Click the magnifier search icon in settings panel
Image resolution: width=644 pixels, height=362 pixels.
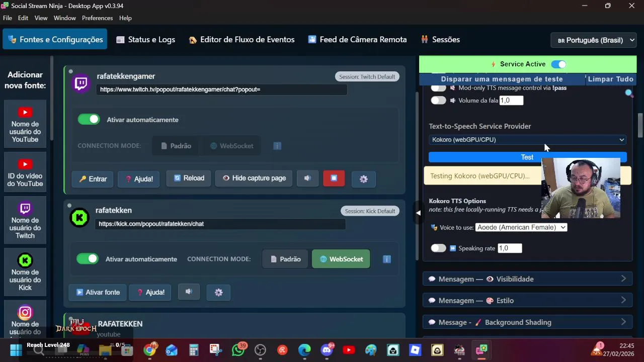pos(629,93)
